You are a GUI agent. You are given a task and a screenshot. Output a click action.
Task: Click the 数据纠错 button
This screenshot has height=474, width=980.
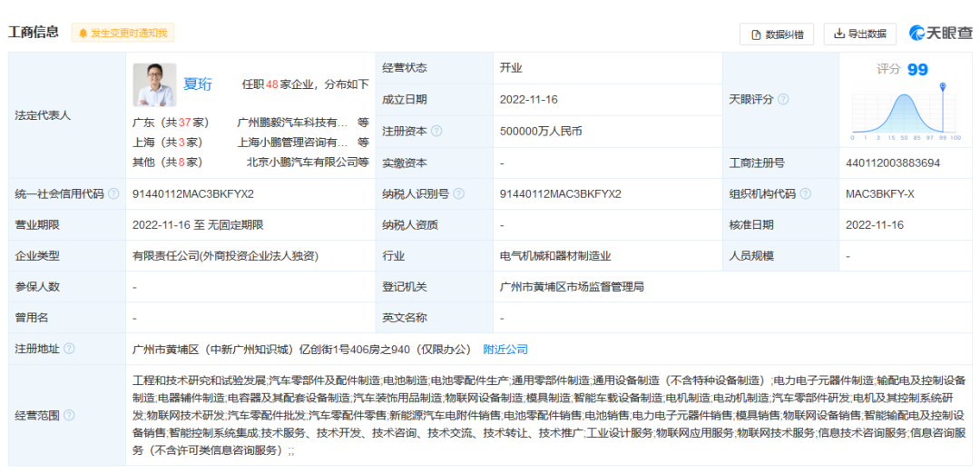[776, 35]
